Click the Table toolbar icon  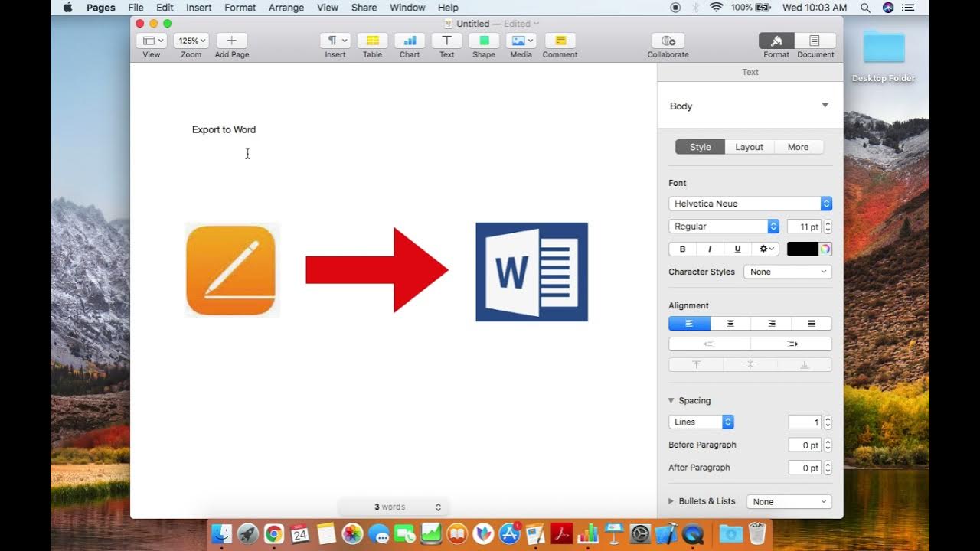(373, 41)
